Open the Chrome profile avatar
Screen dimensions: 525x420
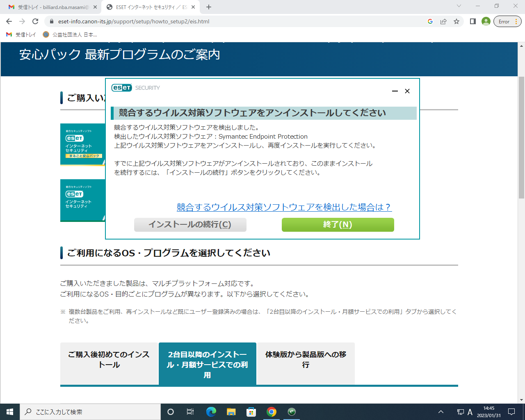pyautogui.click(x=486, y=21)
